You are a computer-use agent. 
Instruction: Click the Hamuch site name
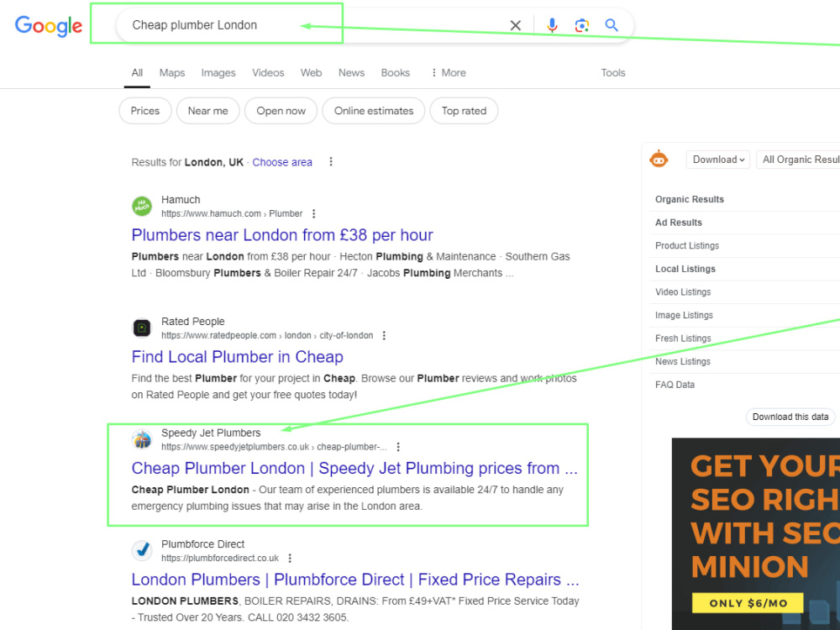(181, 200)
